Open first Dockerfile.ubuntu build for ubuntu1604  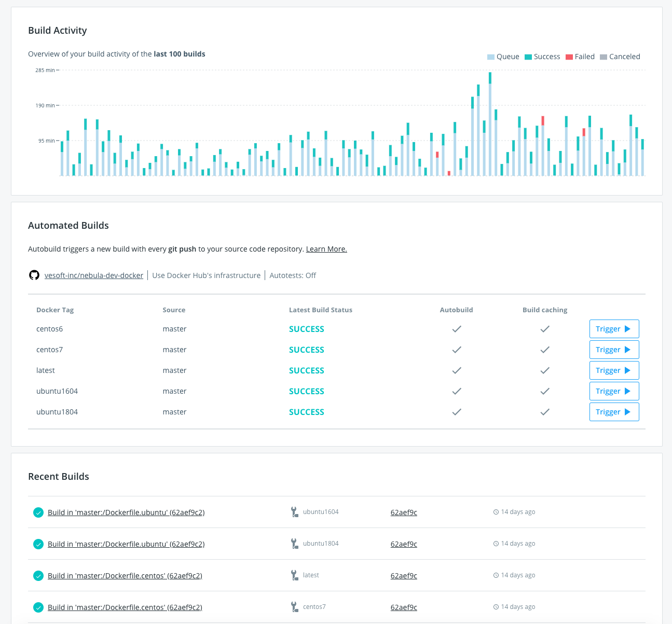tap(126, 512)
